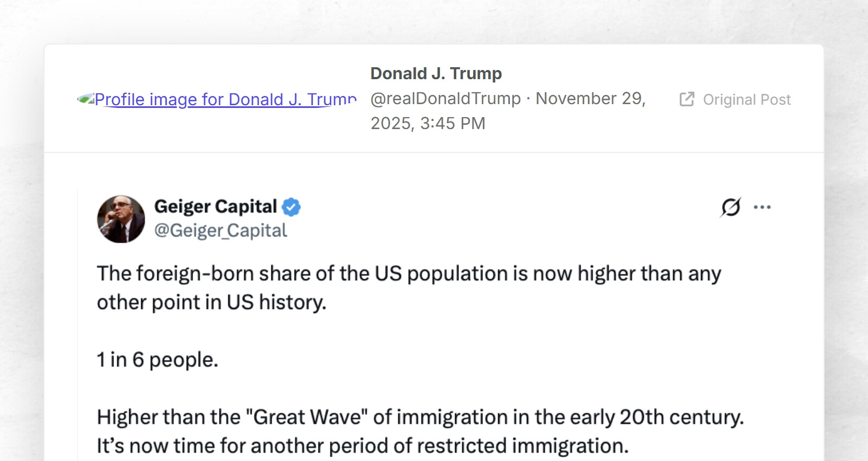
Task: Click the "Original Post" link text
Action: (746, 100)
